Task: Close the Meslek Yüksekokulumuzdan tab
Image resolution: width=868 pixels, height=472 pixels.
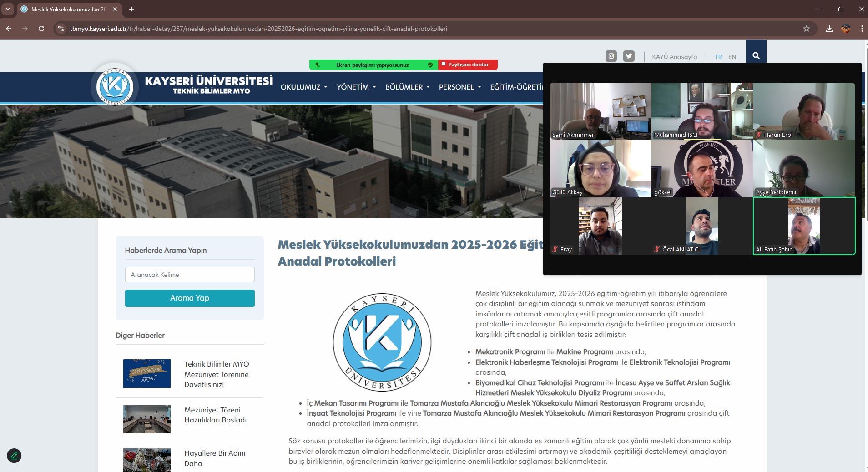Action: (x=115, y=9)
